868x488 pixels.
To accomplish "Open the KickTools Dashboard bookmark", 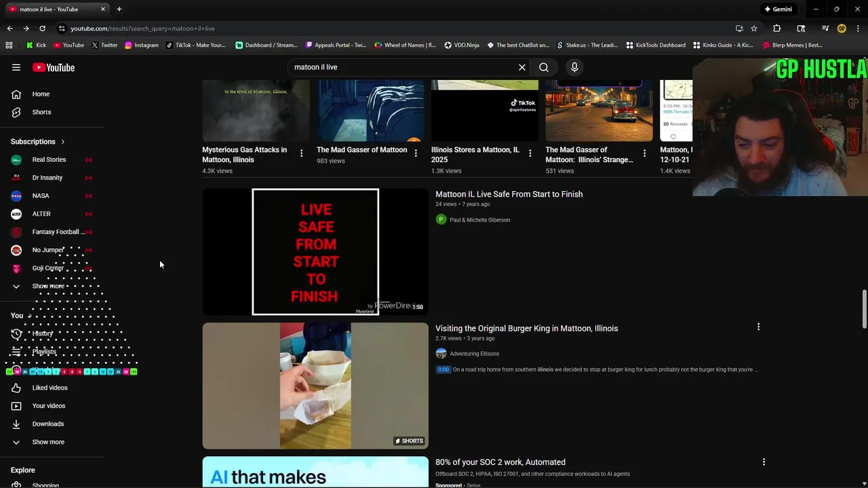I will [x=656, y=45].
